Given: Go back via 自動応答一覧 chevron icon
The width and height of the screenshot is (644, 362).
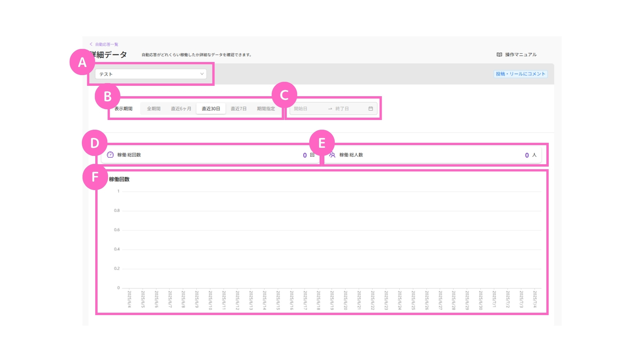Looking at the screenshot, I should (x=91, y=44).
